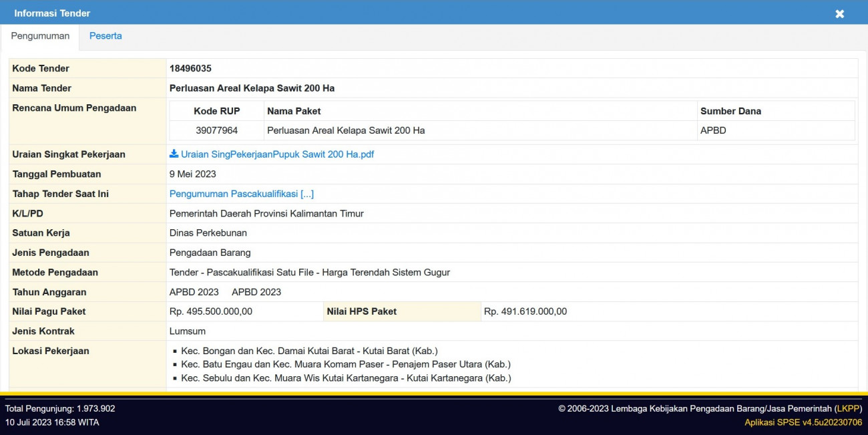
Task: Click the Informasi Tender title bar text
Action: (52, 13)
